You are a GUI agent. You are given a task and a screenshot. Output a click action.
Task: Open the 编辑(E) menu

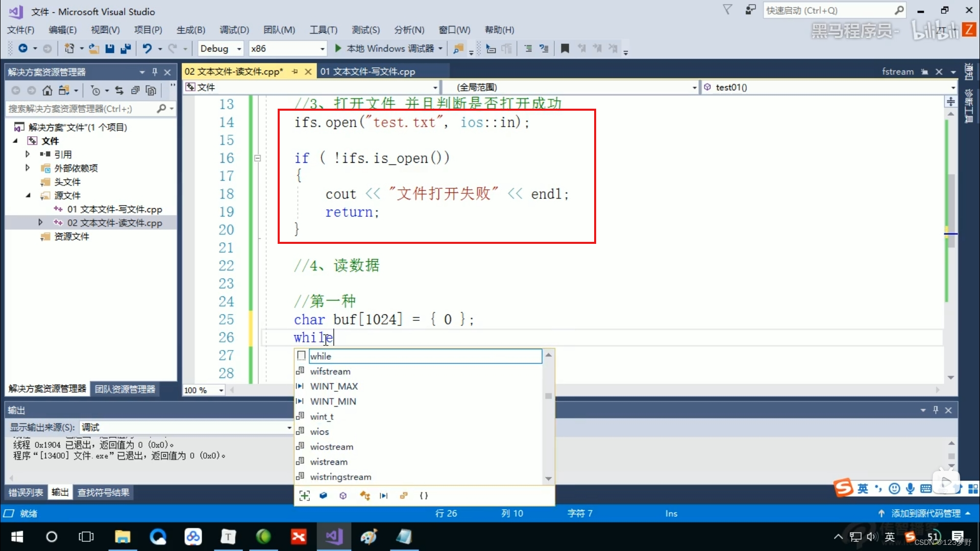(63, 30)
